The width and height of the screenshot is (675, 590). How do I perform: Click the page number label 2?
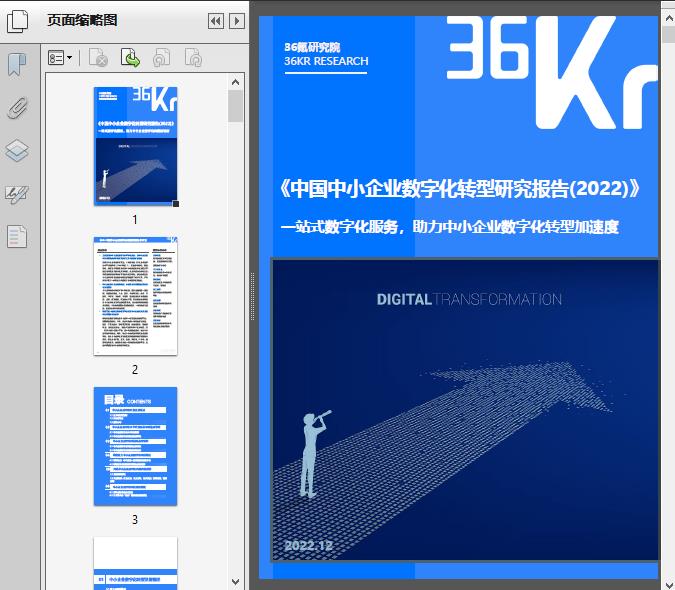pyautogui.click(x=135, y=369)
